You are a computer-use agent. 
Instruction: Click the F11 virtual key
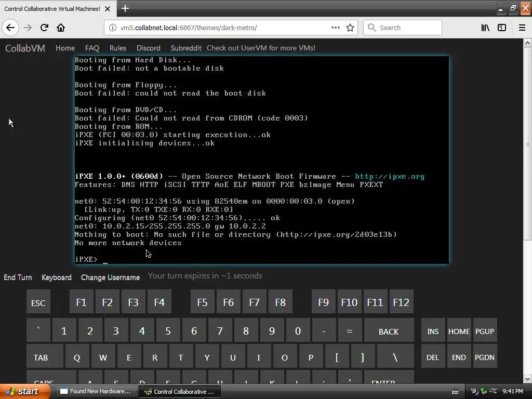click(x=375, y=302)
